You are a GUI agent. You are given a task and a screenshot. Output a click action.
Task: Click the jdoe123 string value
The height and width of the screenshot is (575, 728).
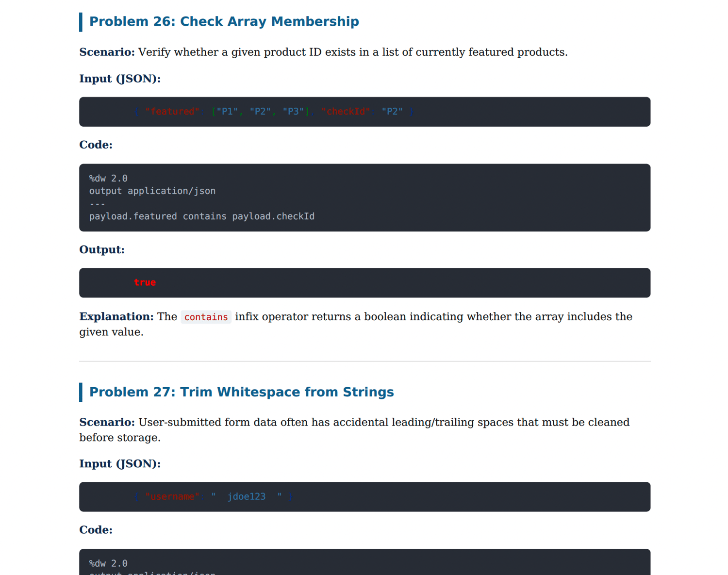click(x=247, y=497)
